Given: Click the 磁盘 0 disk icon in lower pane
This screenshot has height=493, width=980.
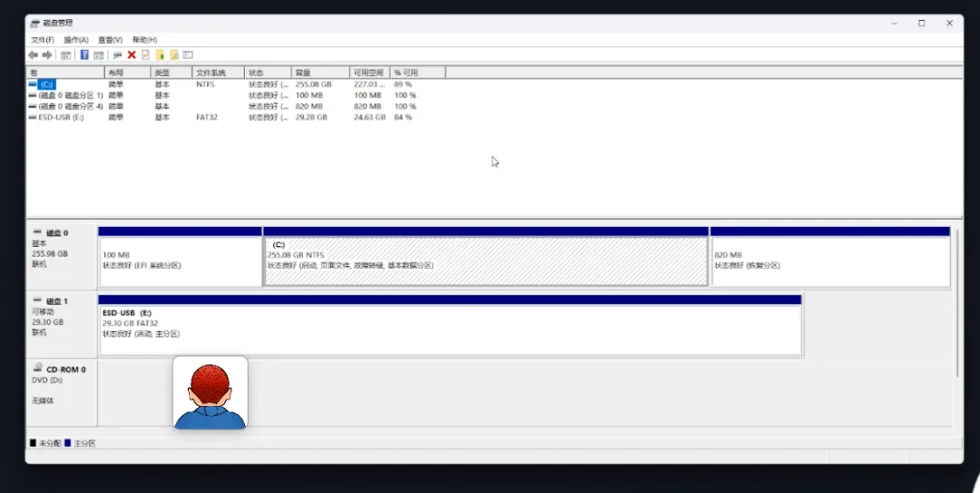Looking at the screenshot, I should pyautogui.click(x=37, y=232).
